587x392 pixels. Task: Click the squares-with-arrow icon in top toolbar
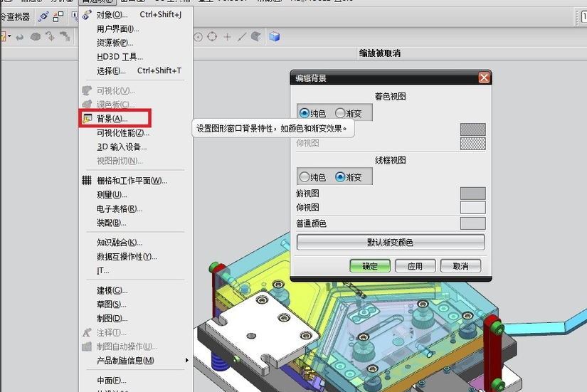[x=58, y=16]
